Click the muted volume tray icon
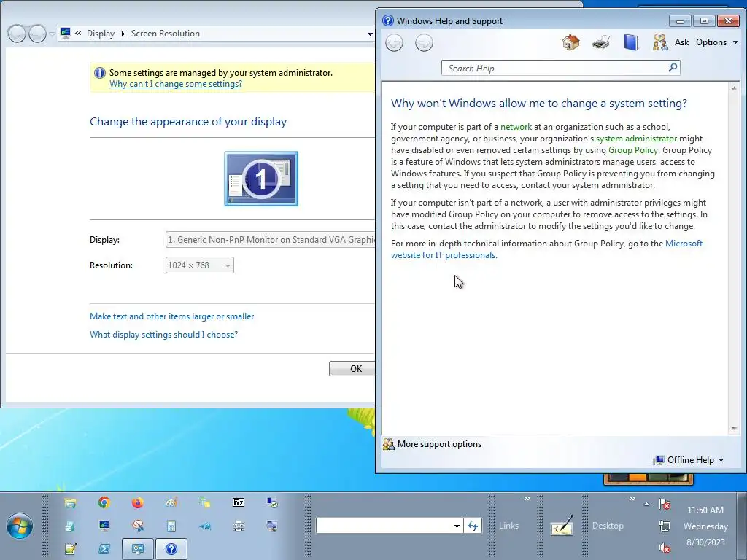 click(665, 548)
